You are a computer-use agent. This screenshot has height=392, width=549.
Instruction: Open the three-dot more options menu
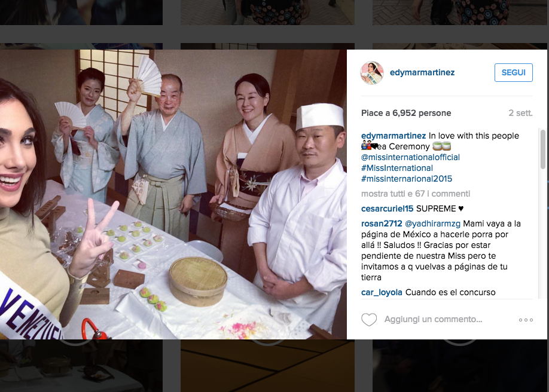point(526,320)
